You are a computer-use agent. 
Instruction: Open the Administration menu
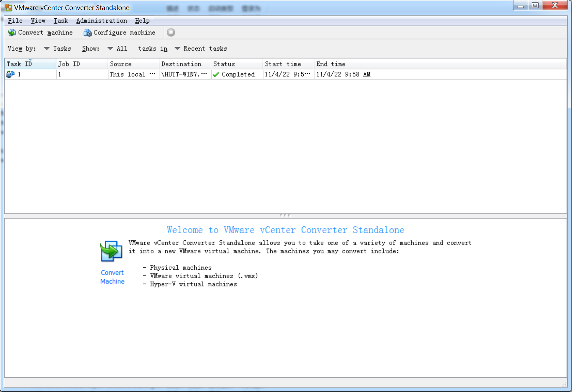click(102, 21)
